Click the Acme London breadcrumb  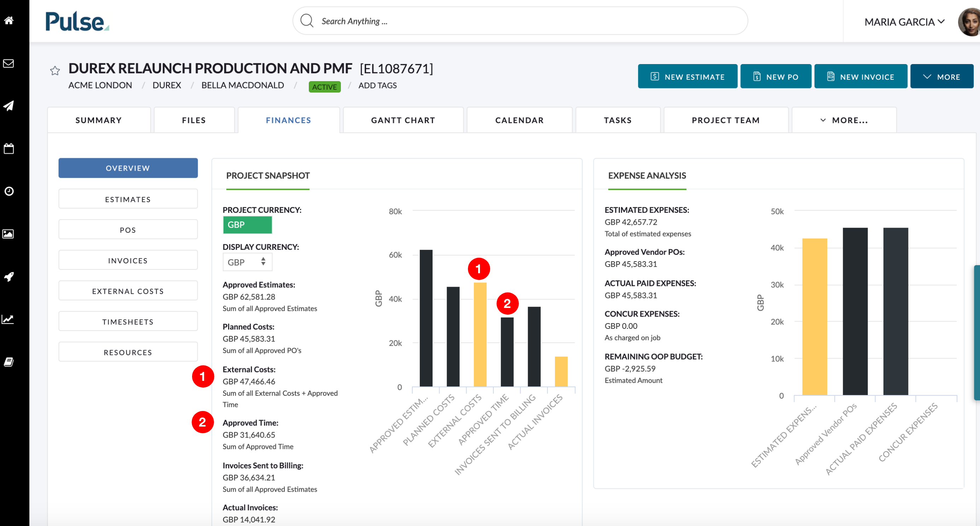100,85
